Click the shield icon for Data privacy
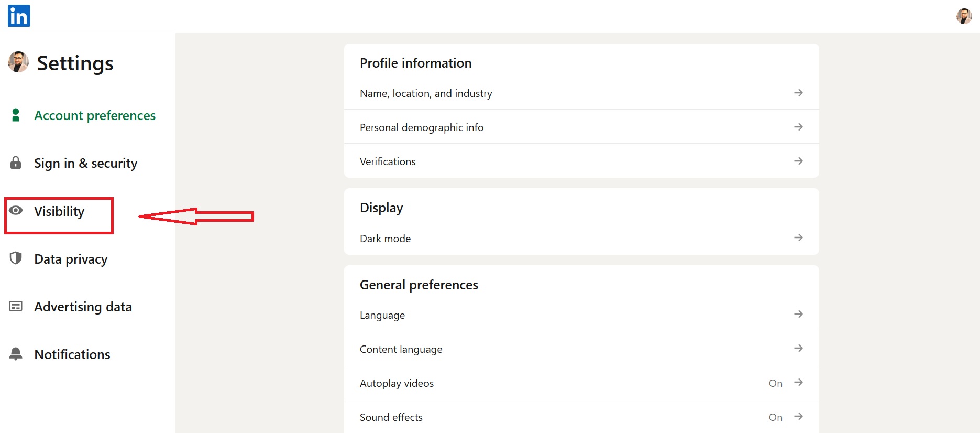 16,258
